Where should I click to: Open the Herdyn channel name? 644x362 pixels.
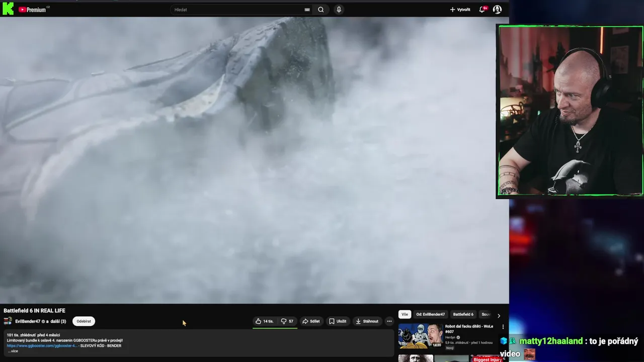(x=450, y=337)
